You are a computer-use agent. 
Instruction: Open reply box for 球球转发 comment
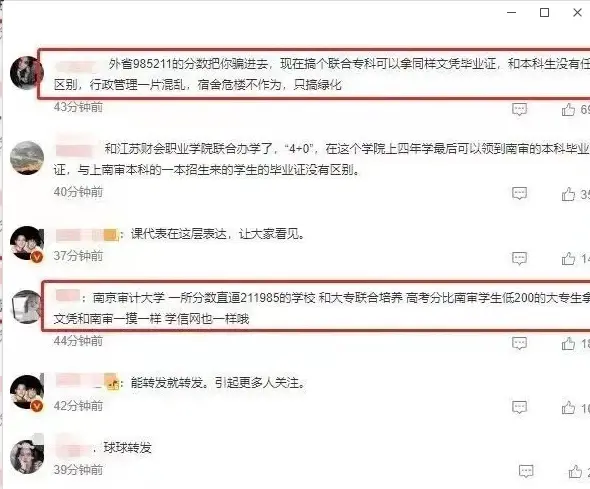coord(526,471)
